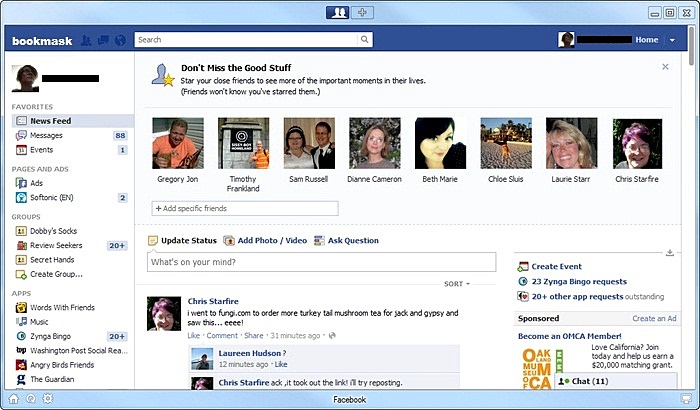
Task: Open notifications globe icon in header
Action: pyautogui.click(x=120, y=40)
